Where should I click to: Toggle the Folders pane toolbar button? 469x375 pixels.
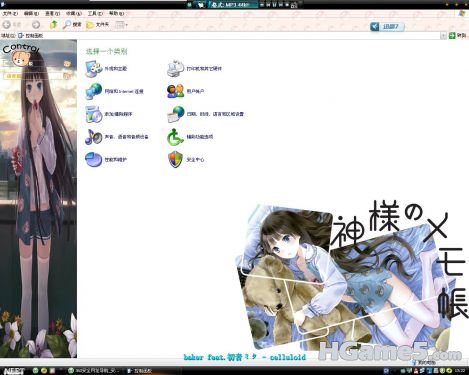[98, 25]
